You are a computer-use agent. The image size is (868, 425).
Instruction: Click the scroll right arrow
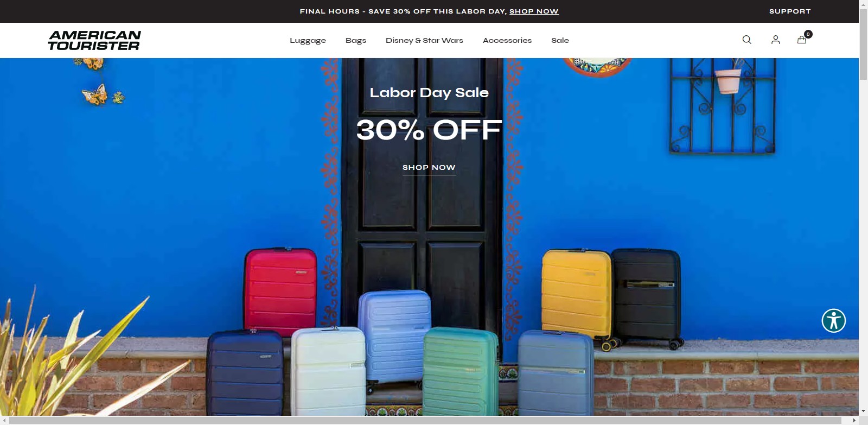click(854, 421)
